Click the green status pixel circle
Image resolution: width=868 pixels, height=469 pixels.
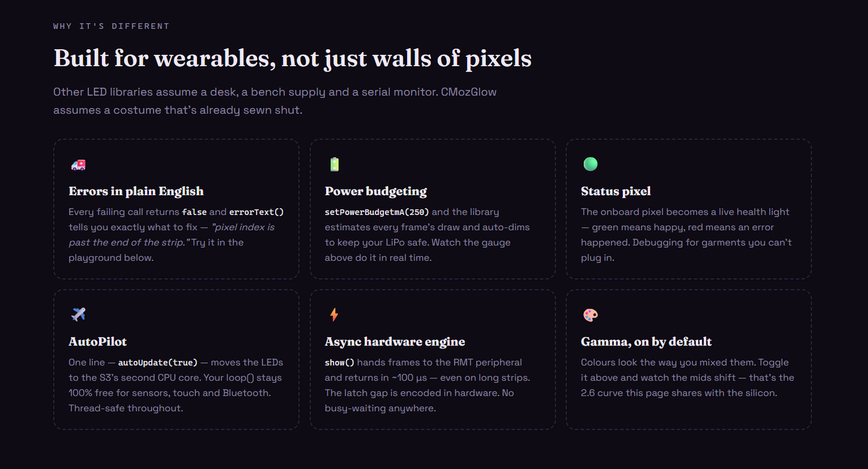[x=590, y=164]
